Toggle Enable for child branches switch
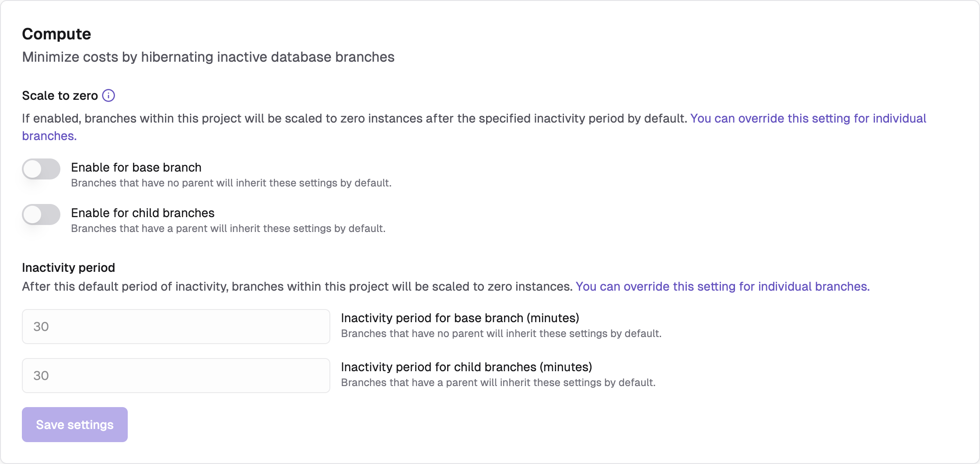Viewport: 980px width, 464px height. click(41, 214)
